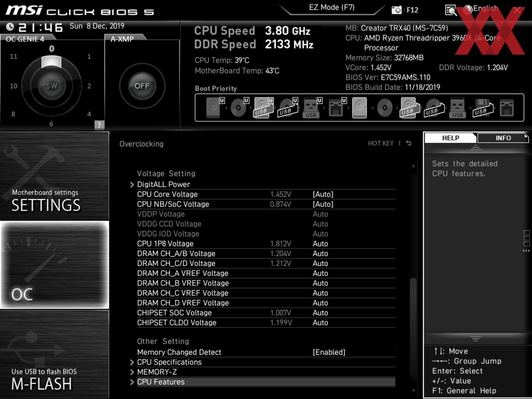Select the DRAM CH_C/D Voltage row
532x399 pixels.
click(x=266, y=263)
